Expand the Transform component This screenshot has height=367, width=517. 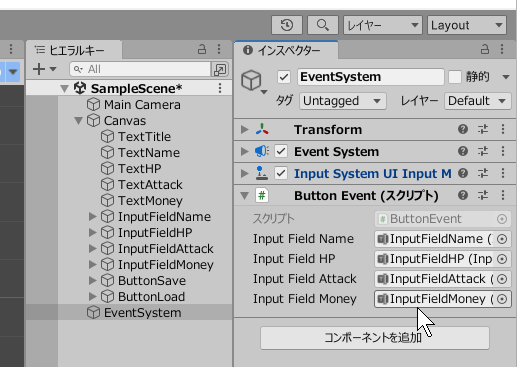click(245, 129)
